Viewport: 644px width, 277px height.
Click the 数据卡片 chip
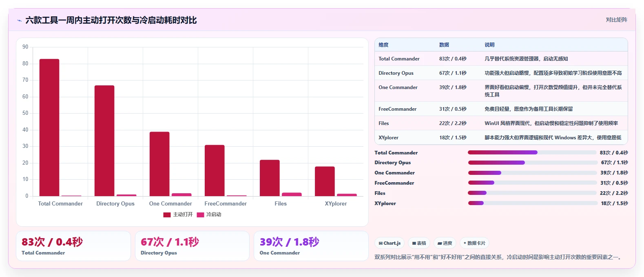click(474, 243)
